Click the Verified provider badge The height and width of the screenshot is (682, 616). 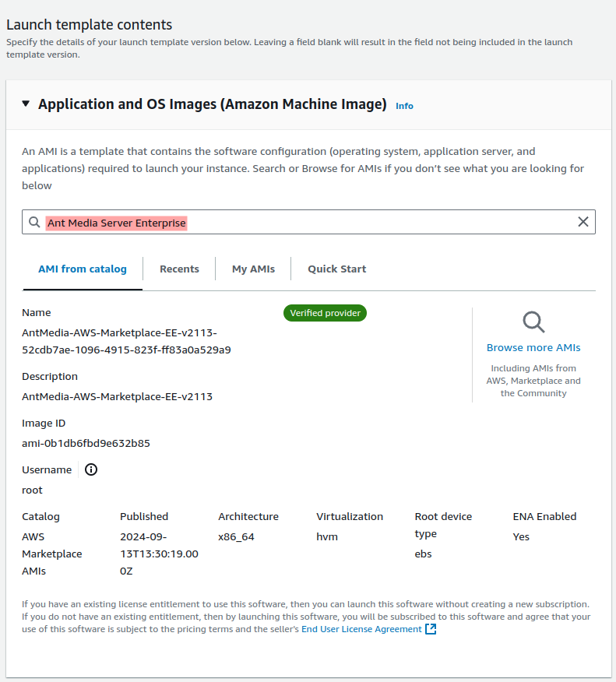coord(325,313)
